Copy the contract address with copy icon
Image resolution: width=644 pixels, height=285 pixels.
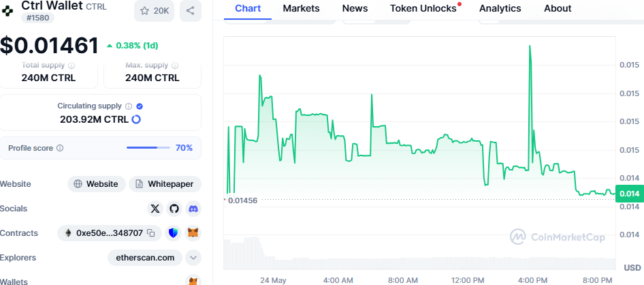(x=151, y=233)
